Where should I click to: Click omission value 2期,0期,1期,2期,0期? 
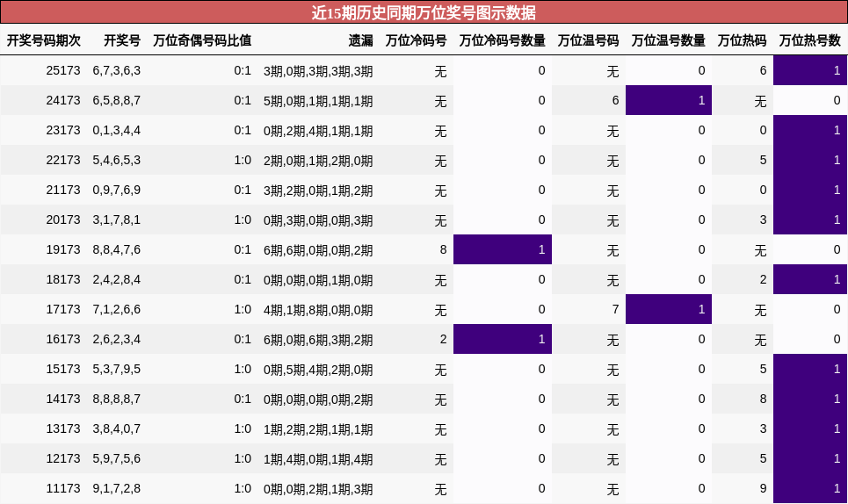(318, 161)
